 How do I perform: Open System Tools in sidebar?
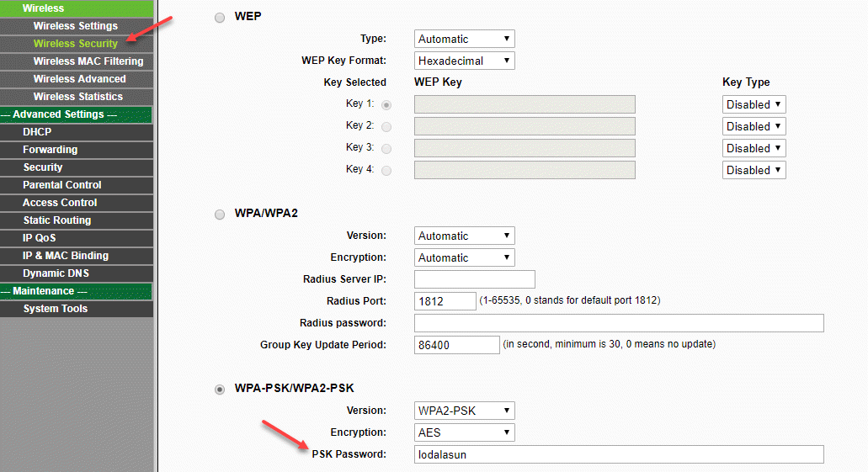click(56, 309)
